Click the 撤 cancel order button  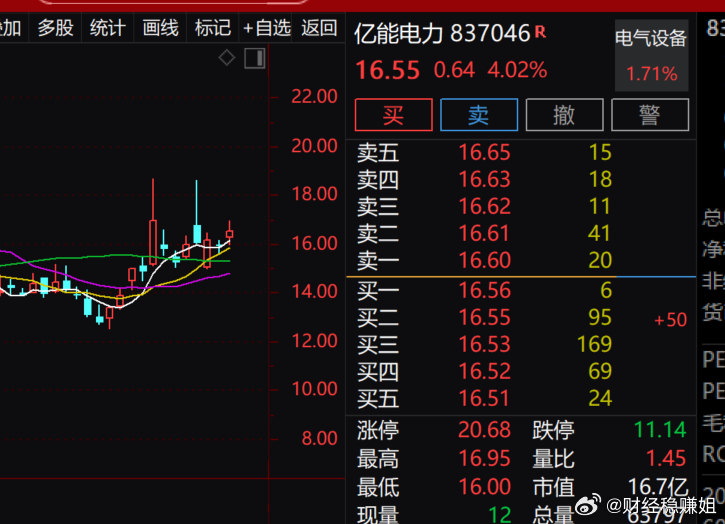(565, 115)
